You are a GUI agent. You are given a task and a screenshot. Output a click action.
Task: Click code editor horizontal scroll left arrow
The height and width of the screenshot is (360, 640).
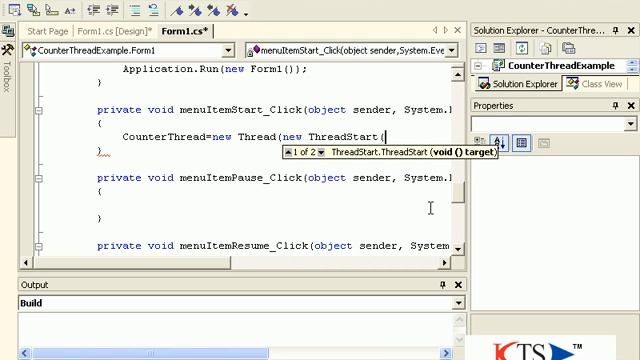pyautogui.click(x=26, y=263)
